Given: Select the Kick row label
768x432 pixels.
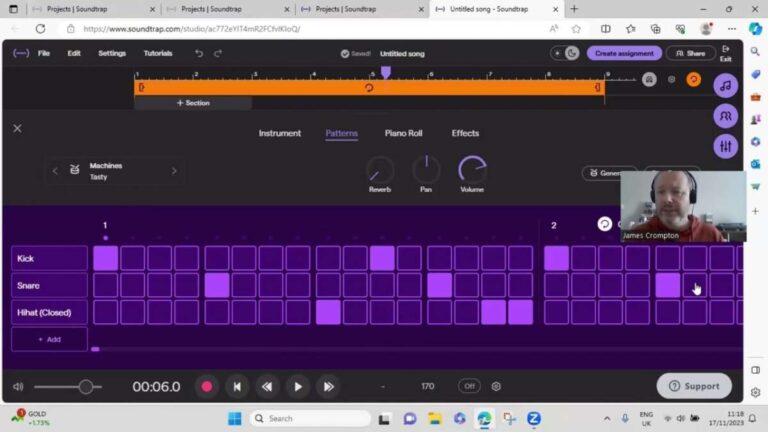Looking at the screenshot, I should [49, 258].
